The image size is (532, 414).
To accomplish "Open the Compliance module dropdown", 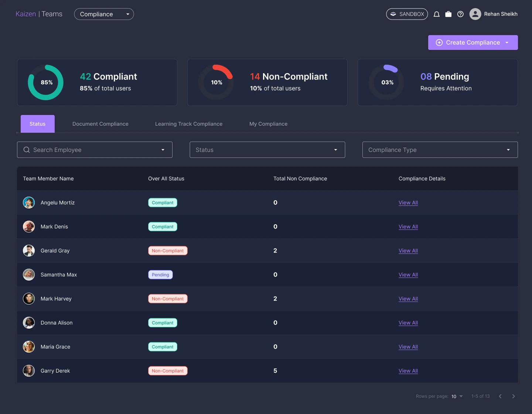I will [104, 14].
